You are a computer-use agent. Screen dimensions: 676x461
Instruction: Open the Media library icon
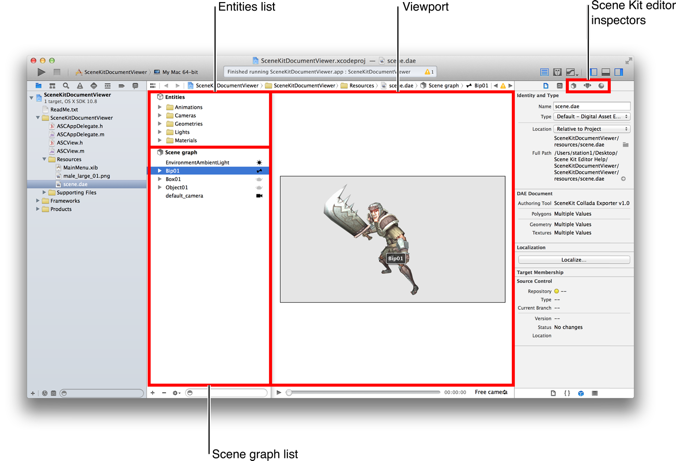(x=595, y=393)
